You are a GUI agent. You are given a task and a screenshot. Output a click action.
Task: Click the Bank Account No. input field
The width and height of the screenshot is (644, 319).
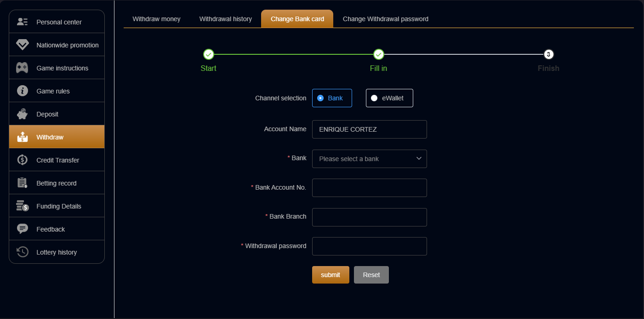click(369, 188)
